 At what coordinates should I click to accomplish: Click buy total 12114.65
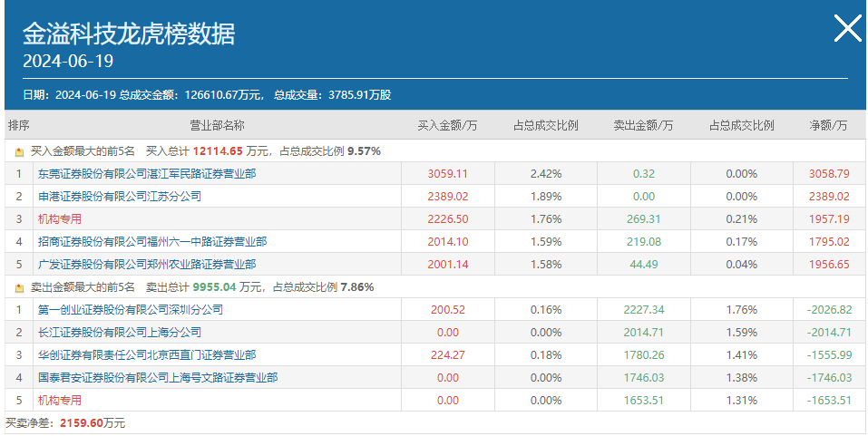(218, 151)
